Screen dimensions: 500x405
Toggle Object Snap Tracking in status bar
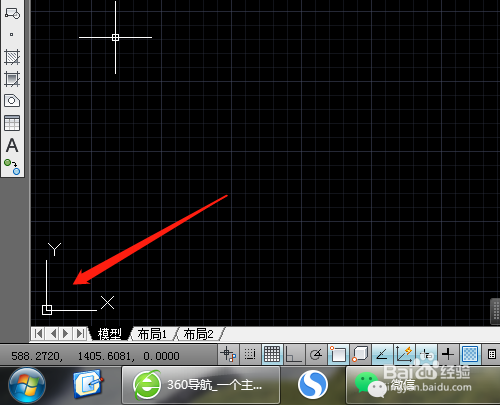pos(382,354)
